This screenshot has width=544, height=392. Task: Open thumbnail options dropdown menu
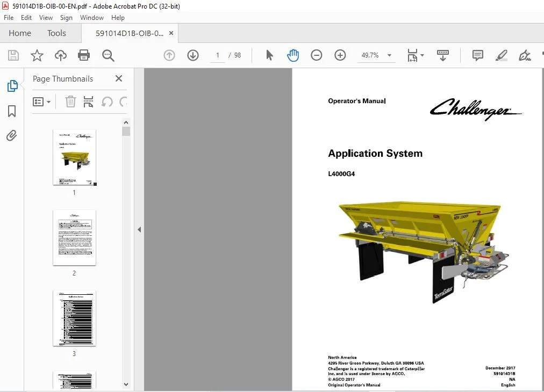click(x=41, y=102)
